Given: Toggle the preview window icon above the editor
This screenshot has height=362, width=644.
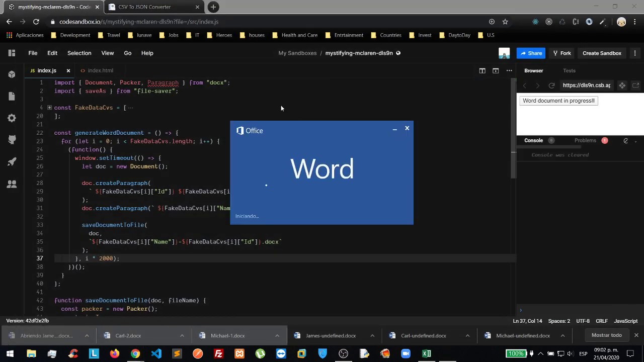Looking at the screenshot, I should [x=496, y=70].
